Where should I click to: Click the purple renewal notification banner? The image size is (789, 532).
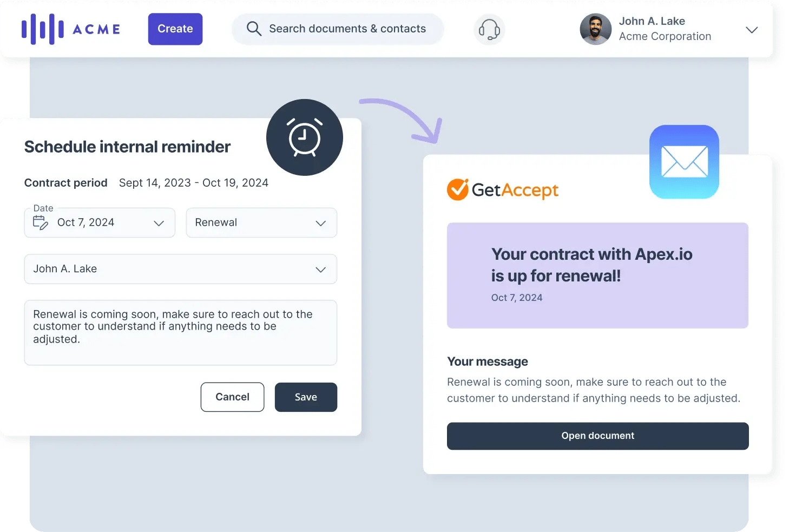[597, 275]
